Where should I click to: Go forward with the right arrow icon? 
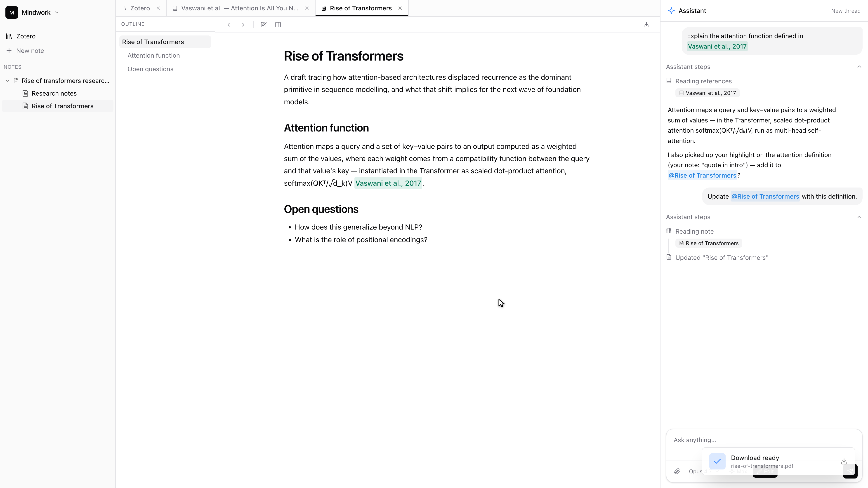tap(243, 25)
